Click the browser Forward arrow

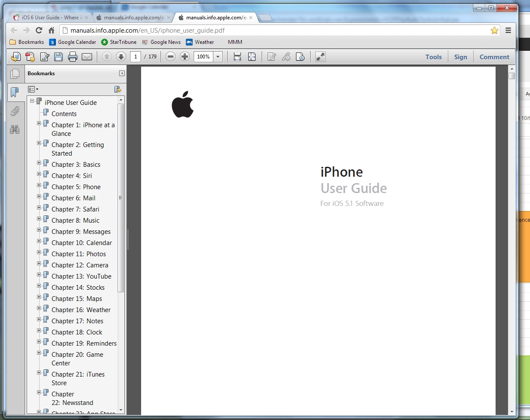[26, 30]
